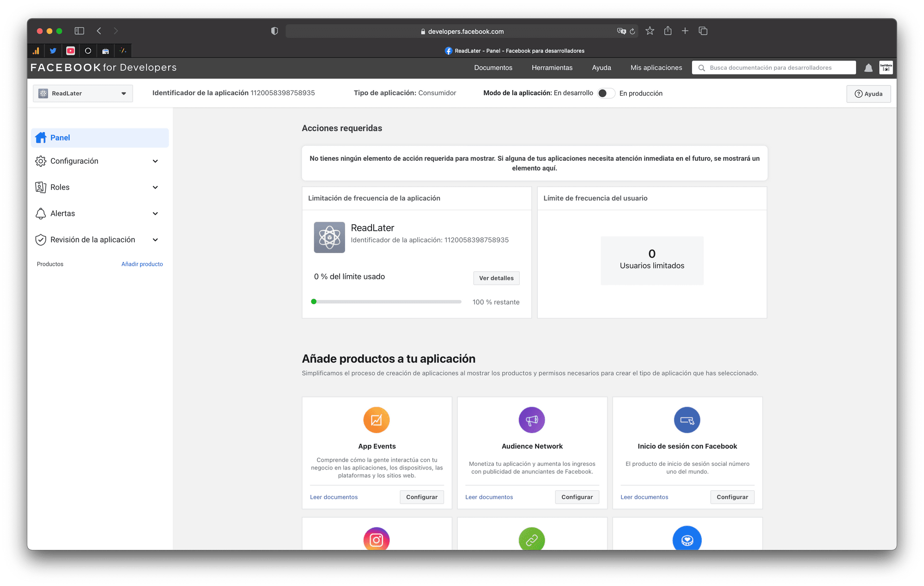Viewport: 924px width, 586px height.
Task: Open the YouTube pinned tab
Action: coord(71,51)
